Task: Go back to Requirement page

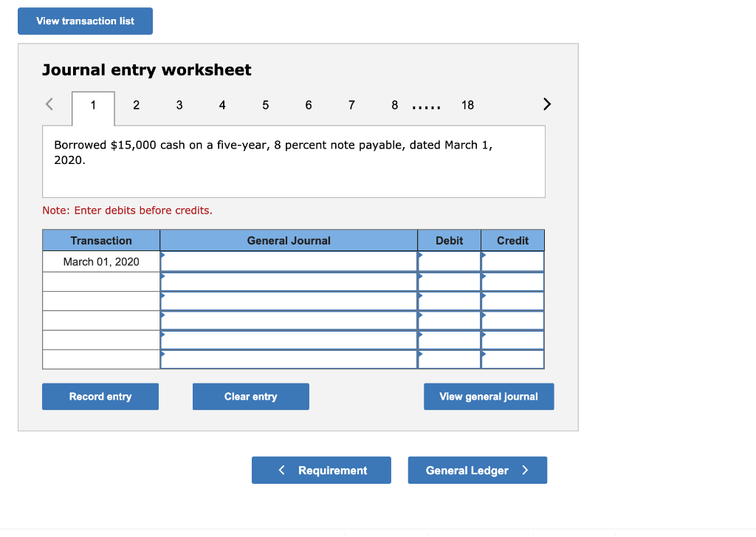Action: [x=321, y=470]
